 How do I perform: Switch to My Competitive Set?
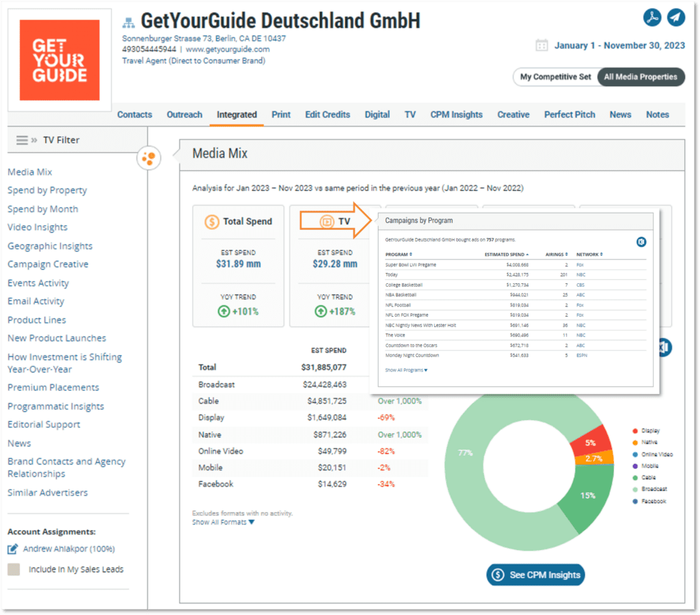[x=555, y=77]
